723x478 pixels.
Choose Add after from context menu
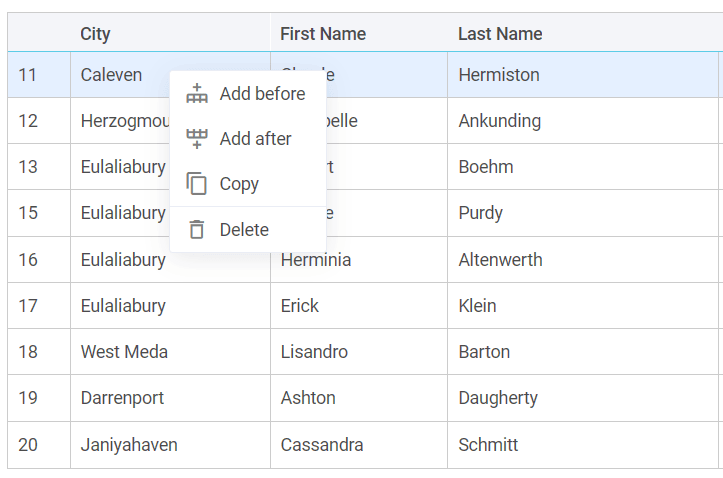tap(255, 138)
